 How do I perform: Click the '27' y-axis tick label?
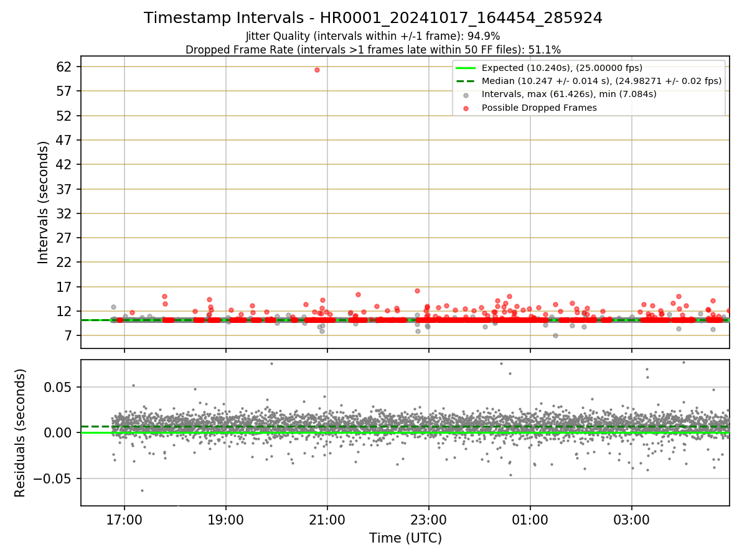[65, 238]
